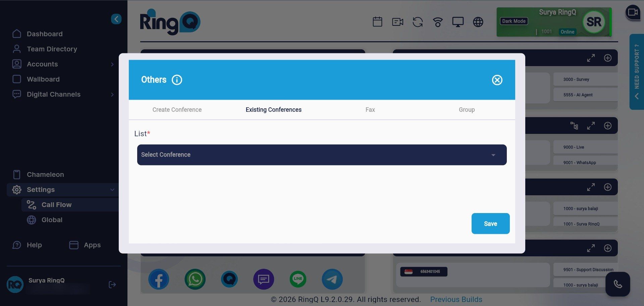This screenshot has width=644, height=306.
Task: Expand the Digital Channels chevron
Action: click(112, 94)
